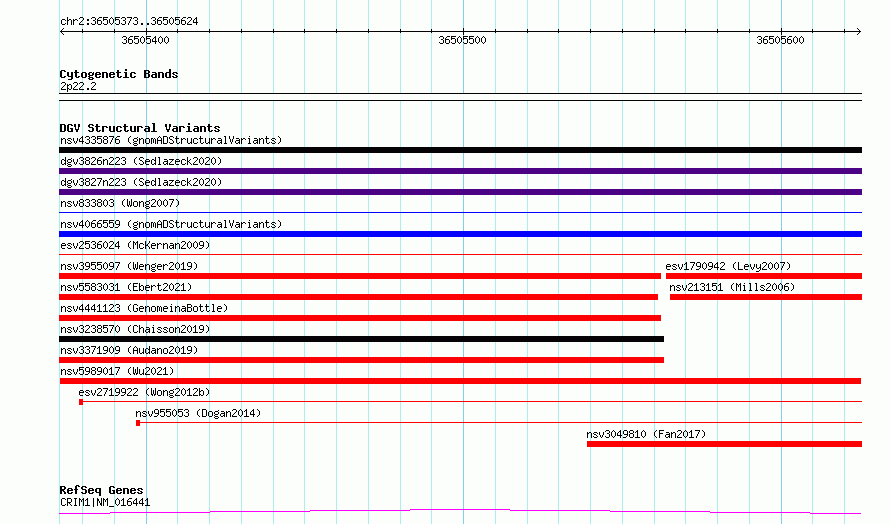Open nsv955053 (Dogan2014) variant
Viewport: 890px width, 524px height.
[x=198, y=413]
